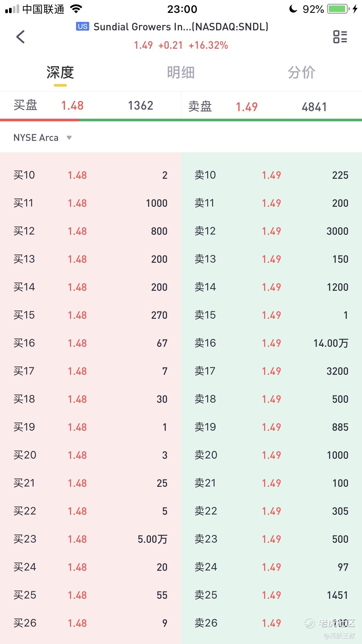The width and height of the screenshot is (362, 644).
Task: Select the 卖16 row with 14.00万
Action: [271, 343]
